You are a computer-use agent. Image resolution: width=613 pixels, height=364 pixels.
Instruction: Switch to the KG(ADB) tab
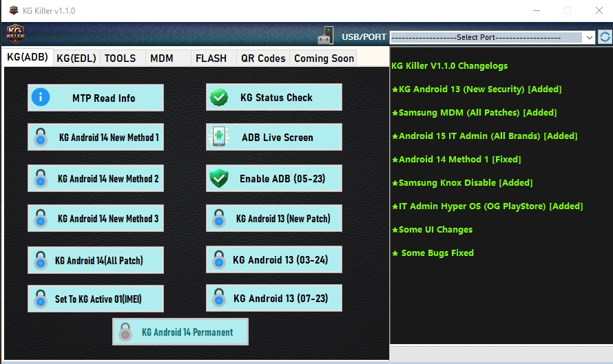point(28,57)
